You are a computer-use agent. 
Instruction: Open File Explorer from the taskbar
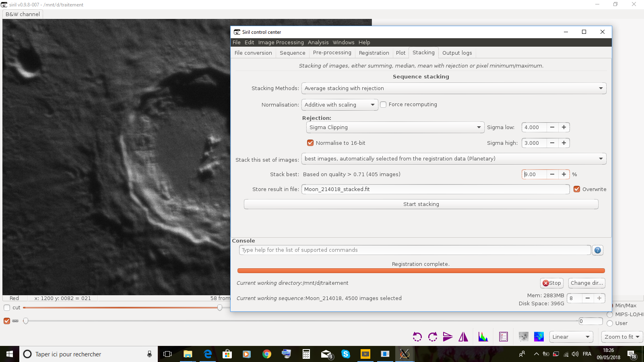188,354
